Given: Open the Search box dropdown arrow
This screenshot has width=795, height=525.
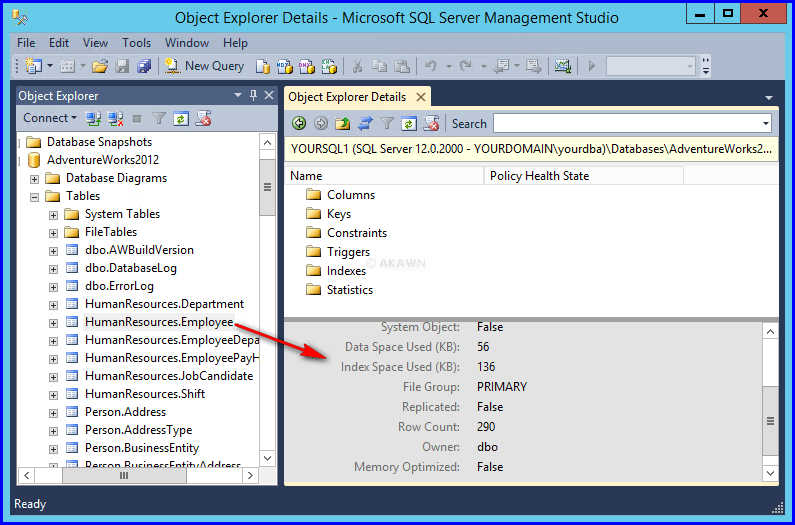Looking at the screenshot, I should pos(766,123).
